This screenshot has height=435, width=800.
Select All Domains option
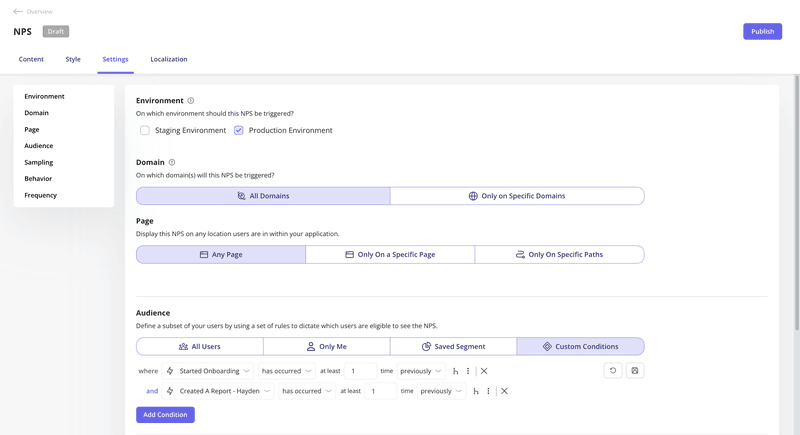pyautogui.click(x=263, y=196)
